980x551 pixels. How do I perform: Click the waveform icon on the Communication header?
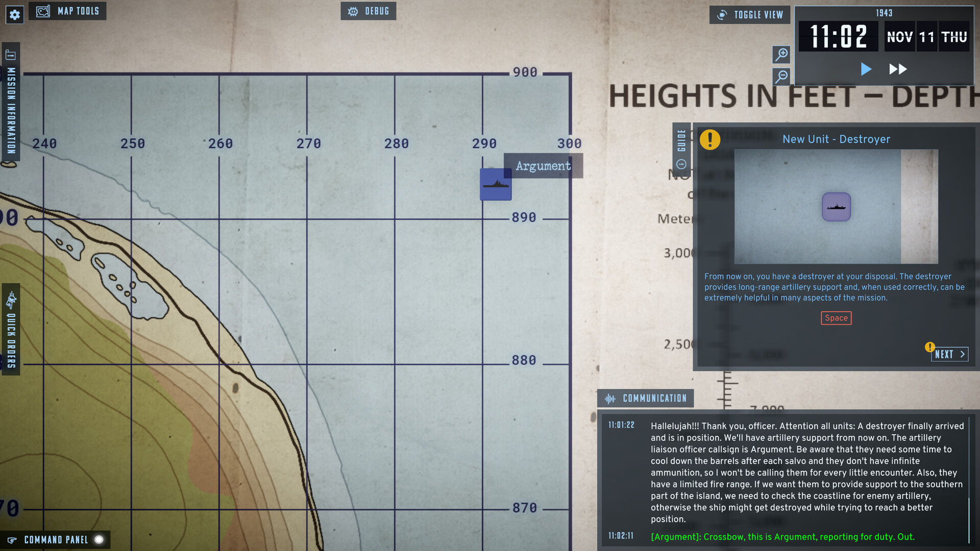(x=610, y=398)
